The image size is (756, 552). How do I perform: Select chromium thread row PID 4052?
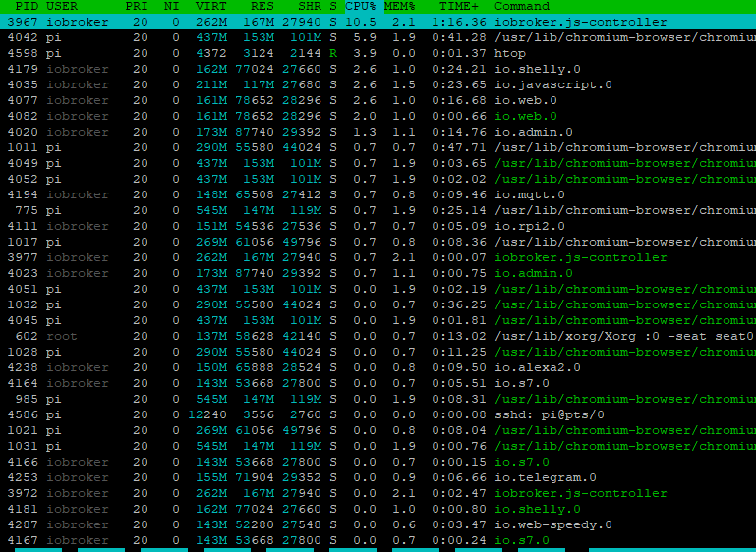click(x=378, y=179)
